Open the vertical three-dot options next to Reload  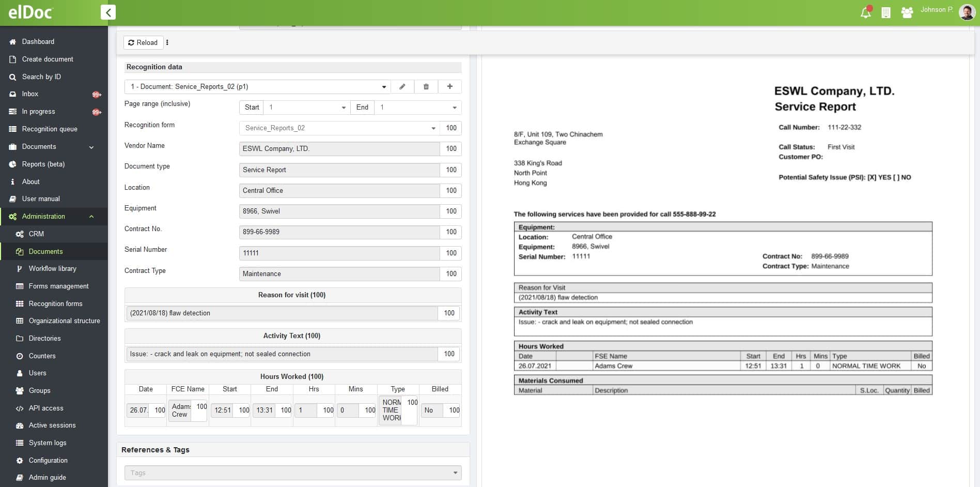[x=167, y=42]
